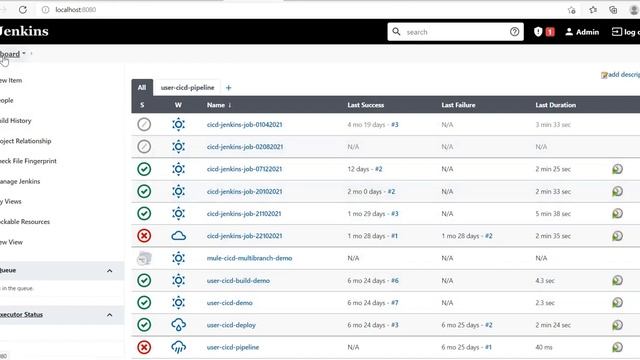The width and height of the screenshot is (640, 360).
Task: Click the magnifier icon in search box
Action: point(396,31)
